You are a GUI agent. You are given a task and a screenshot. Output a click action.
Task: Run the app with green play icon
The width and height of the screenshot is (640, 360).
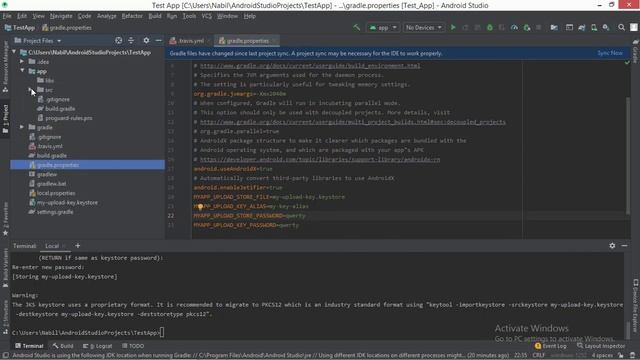click(453, 27)
